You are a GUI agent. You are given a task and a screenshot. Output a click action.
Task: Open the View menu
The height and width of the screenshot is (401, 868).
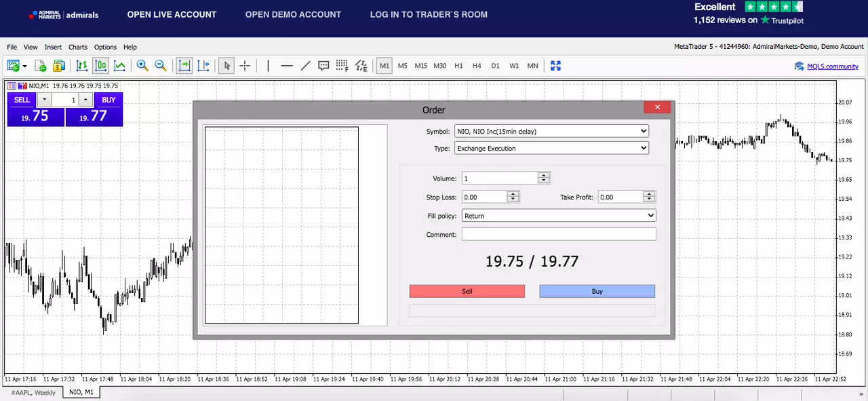[31, 47]
